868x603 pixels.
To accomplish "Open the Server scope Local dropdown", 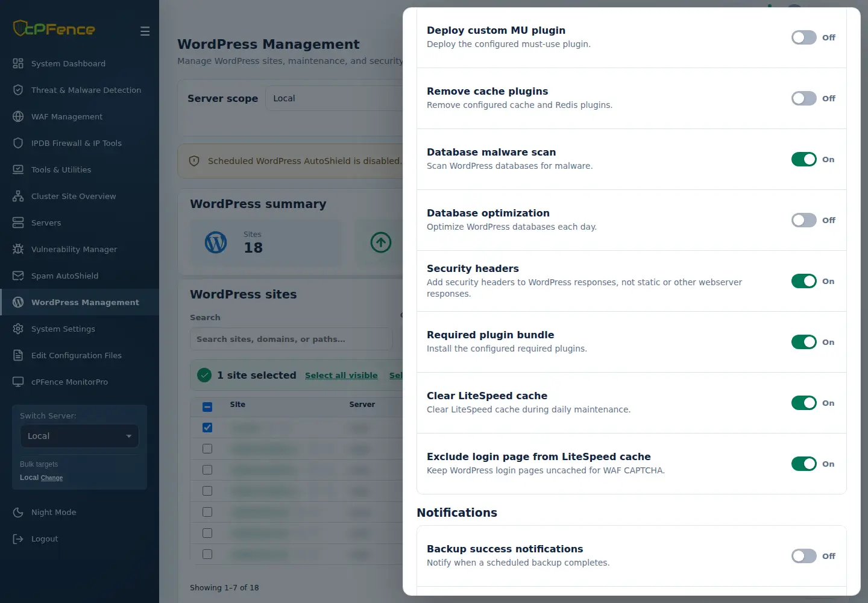I will tap(335, 98).
